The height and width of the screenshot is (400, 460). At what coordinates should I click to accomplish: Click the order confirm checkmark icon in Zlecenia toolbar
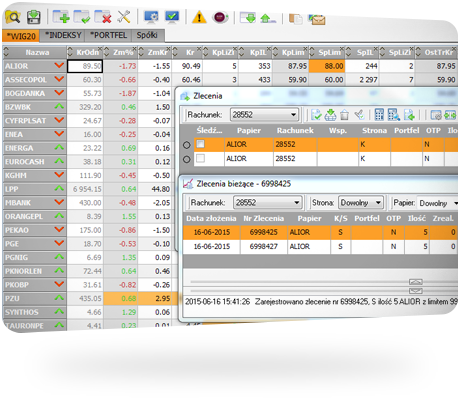(x=316, y=115)
